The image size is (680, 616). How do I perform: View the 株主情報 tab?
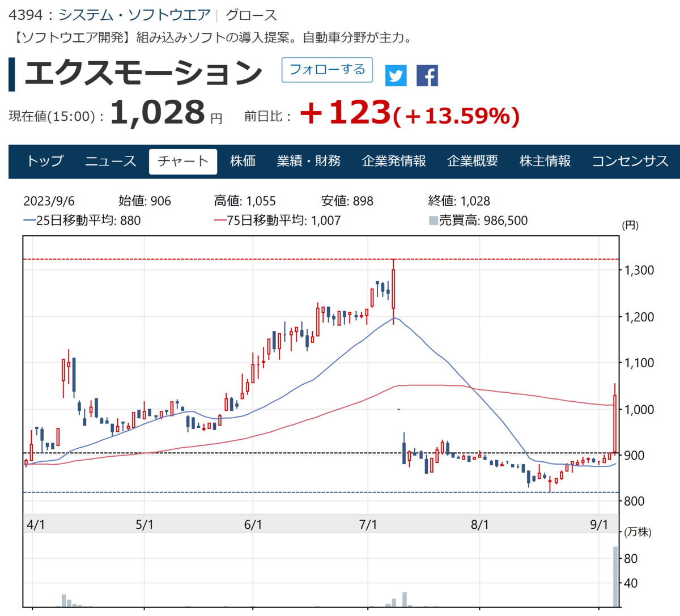point(545,162)
